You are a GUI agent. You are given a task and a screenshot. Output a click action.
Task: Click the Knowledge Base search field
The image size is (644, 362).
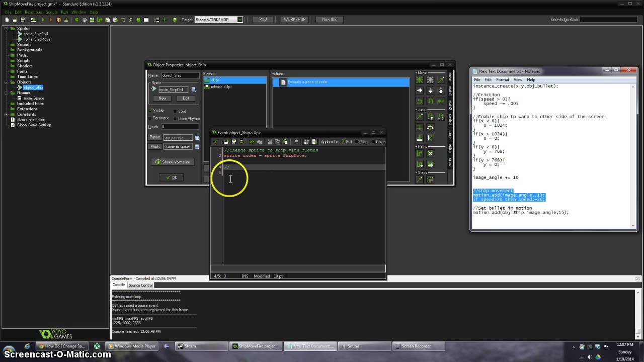pyautogui.click(x=609, y=20)
